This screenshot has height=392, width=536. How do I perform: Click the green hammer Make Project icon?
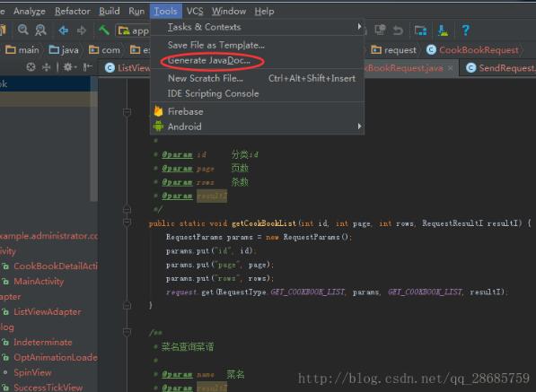tap(104, 30)
